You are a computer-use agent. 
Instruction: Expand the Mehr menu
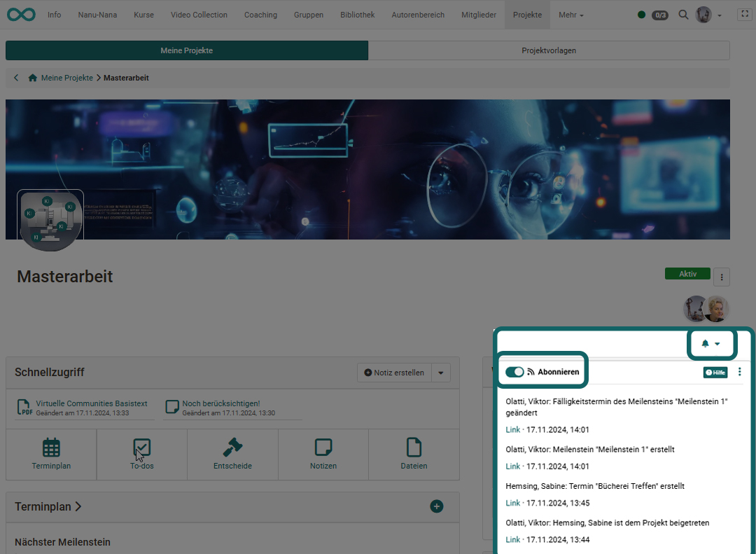tap(570, 15)
